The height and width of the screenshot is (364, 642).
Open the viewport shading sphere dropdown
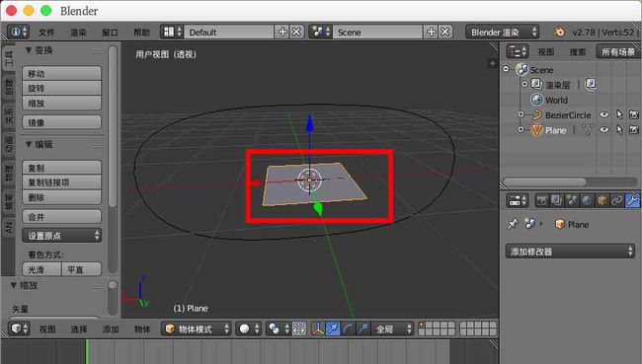point(248,328)
